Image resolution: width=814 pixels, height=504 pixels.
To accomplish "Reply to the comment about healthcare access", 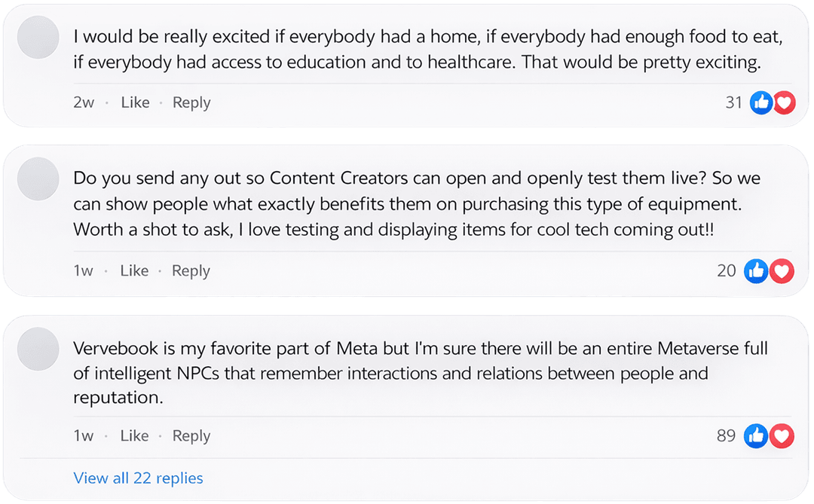I will point(191,102).
